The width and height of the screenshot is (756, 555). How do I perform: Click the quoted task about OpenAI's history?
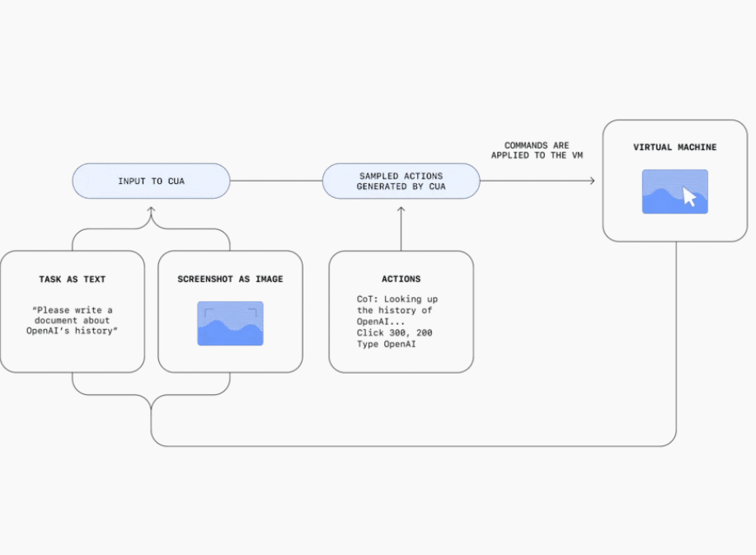coord(73,320)
